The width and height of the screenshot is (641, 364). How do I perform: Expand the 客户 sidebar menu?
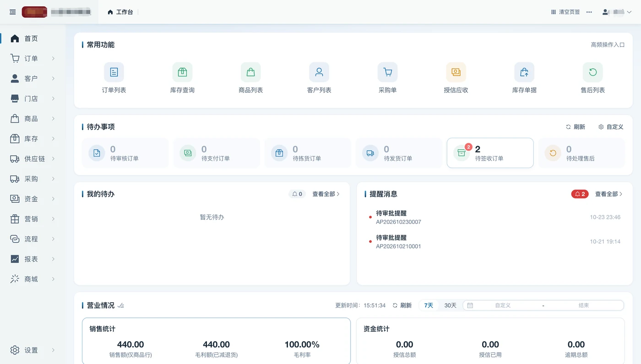[33, 79]
